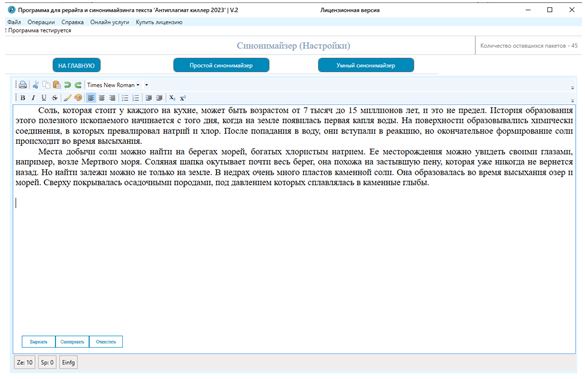
Task: Undo the last edit via green arrow
Action: 67,85
